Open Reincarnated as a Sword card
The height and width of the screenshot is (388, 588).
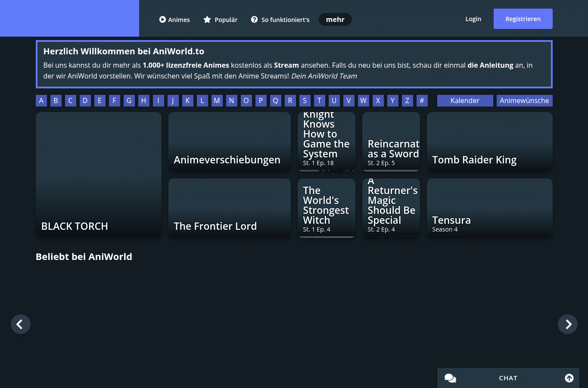pyautogui.click(x=391, y=141)
